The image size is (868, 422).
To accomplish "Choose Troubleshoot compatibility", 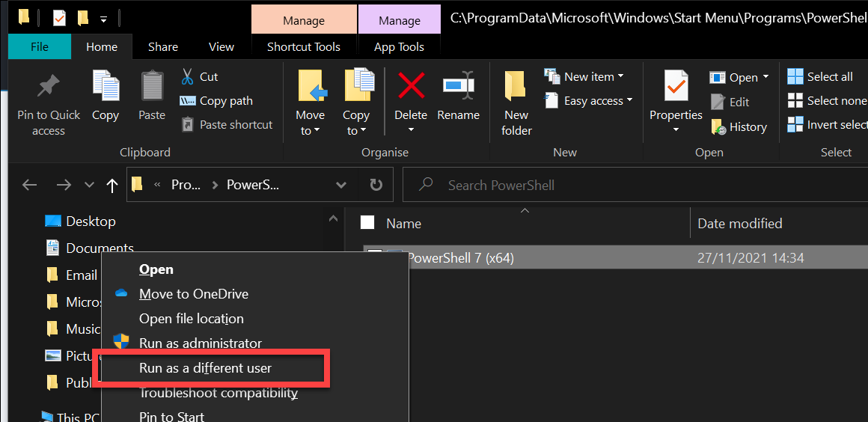I will (x=254, y=394).
